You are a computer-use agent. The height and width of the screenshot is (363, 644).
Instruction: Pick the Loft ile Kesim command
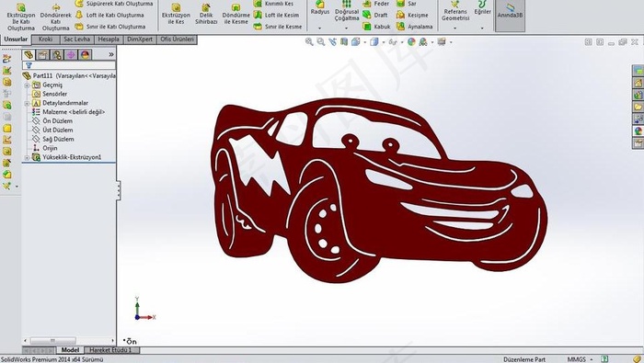click(276, 16)
